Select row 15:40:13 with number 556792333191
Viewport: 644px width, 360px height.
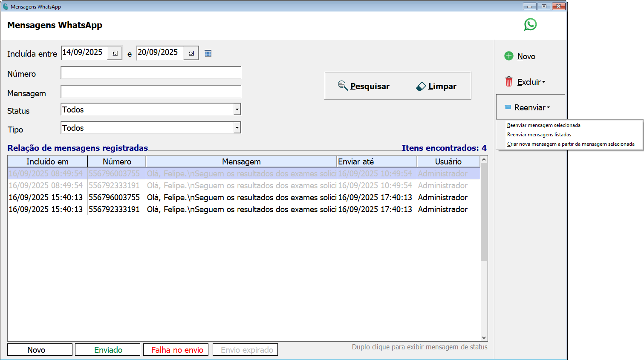tap(244, 209)
